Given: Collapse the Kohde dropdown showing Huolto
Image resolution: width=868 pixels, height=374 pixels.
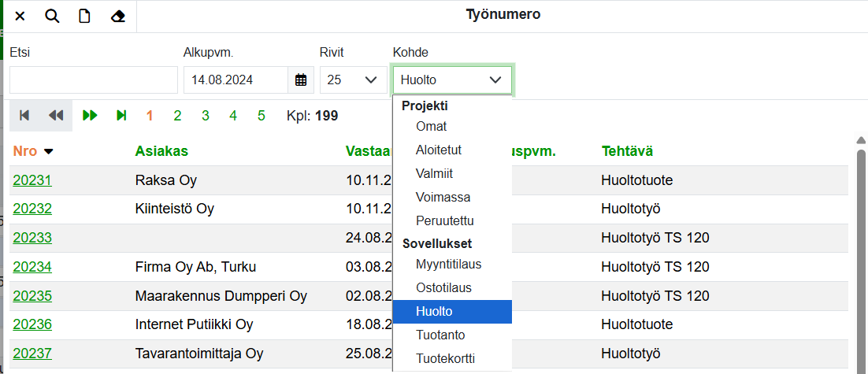Looking at the screenshot, I should [452, 80].
